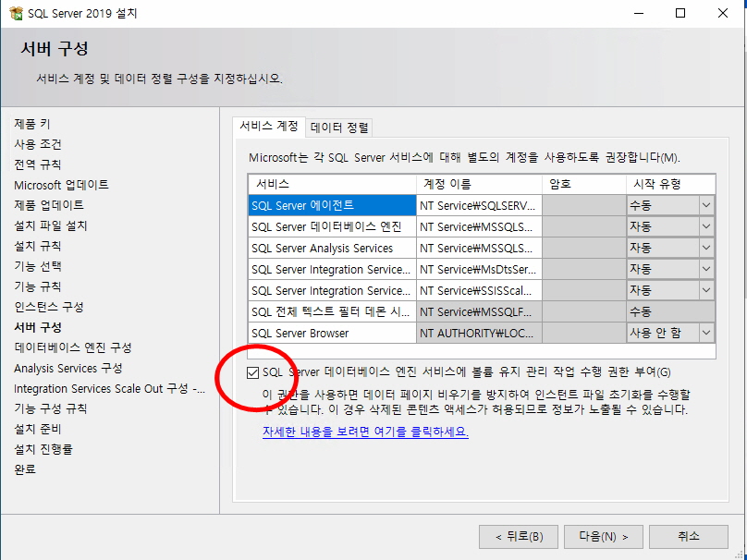Image resolution: width=747 pixels, height=560 pixels.
Task: Click 설치 규칙 step in sidebar
Action: pyautogui.click(x=38, y=246)
